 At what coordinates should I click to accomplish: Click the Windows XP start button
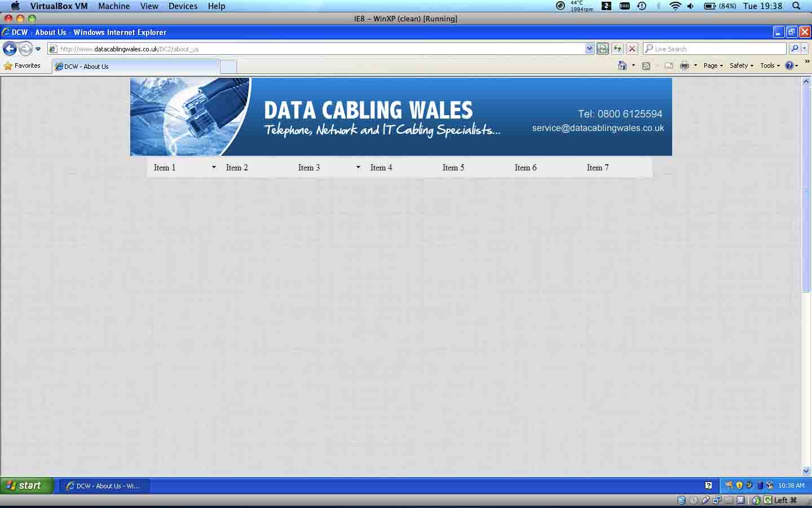[x=27, y=485]
